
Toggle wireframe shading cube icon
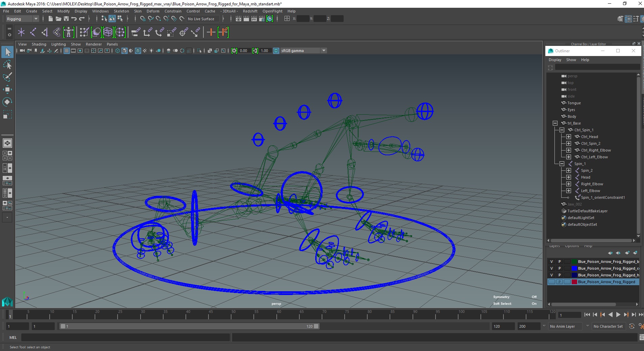click(118, 51)
